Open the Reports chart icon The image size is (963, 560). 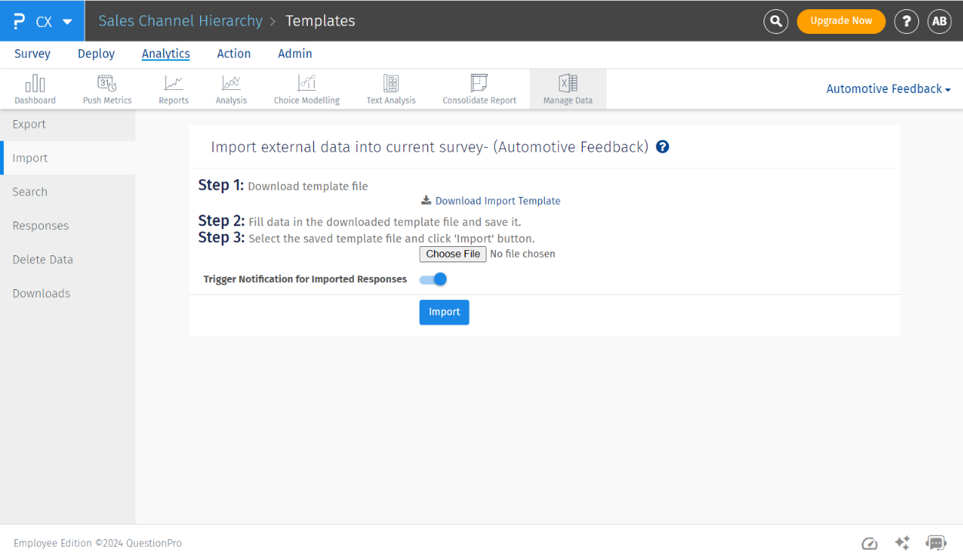173,84
